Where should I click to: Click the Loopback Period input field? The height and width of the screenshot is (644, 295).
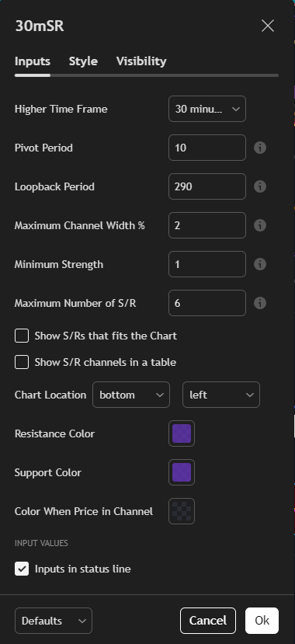207,186
